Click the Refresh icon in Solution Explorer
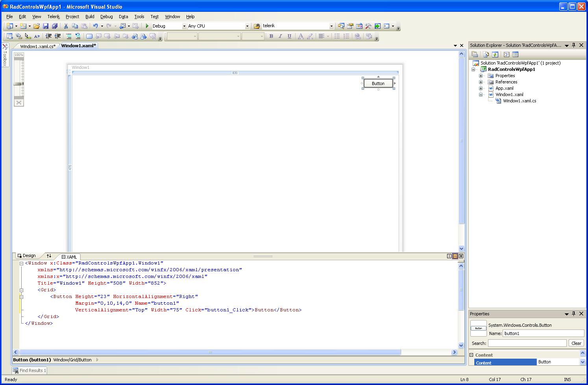 point(495,55)
